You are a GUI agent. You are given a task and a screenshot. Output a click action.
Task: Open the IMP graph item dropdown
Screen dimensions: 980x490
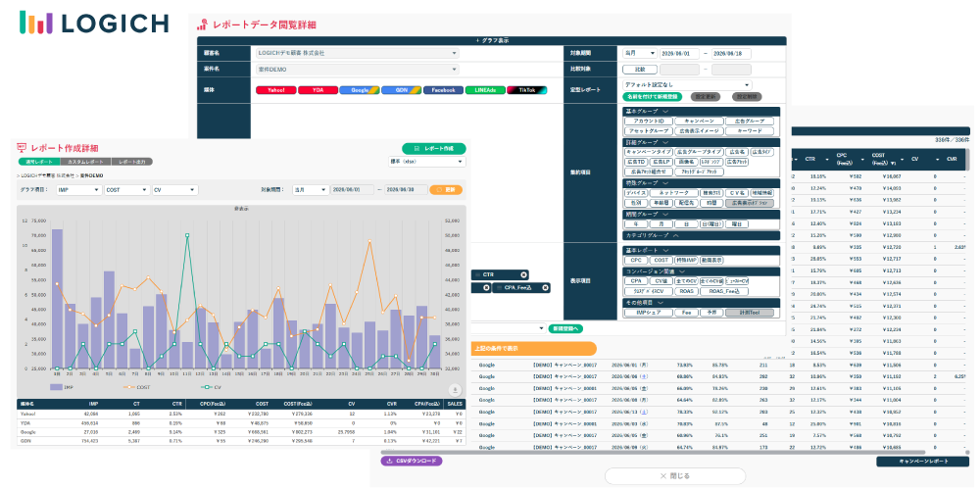(78, 189)
